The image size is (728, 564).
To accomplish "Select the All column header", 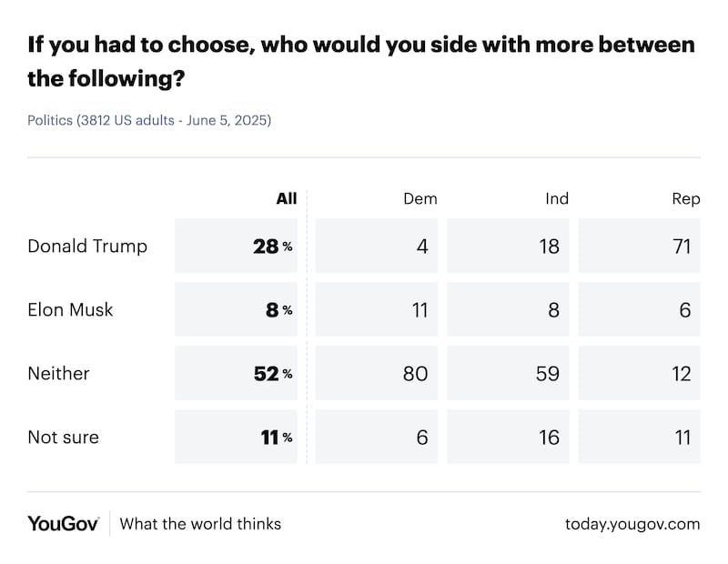I will 286,198.
